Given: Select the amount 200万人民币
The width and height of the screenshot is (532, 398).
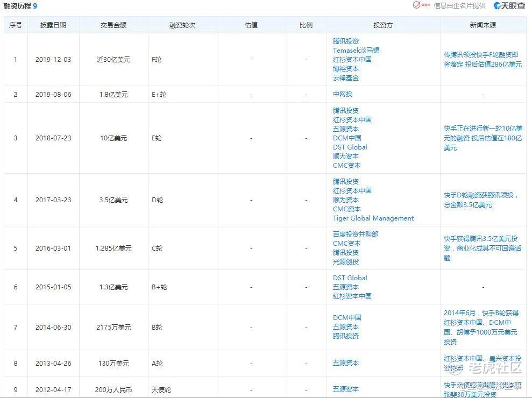Looking at the screenshot, I should pyautogui.click(x=114, y=389).
